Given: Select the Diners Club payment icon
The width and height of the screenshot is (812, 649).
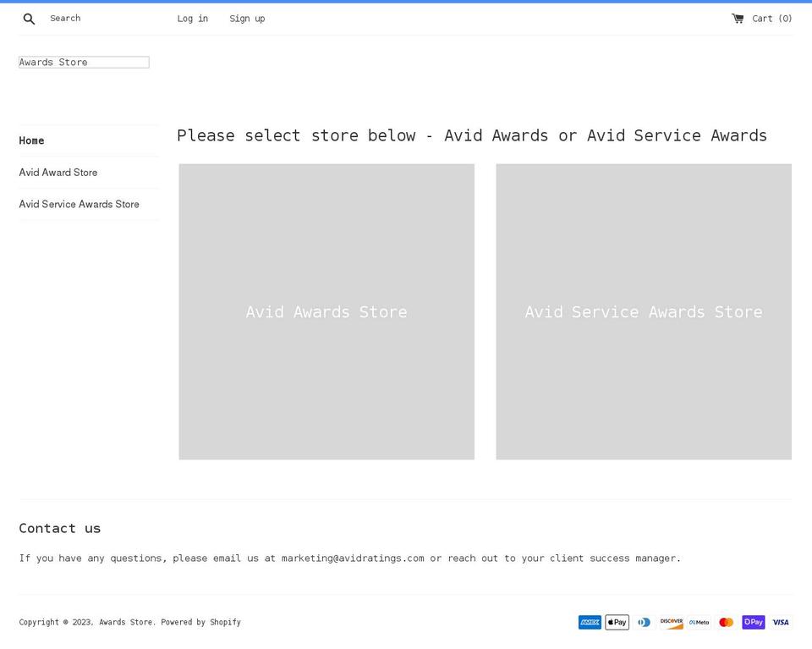Looking at the screenshot, I should [645, 622].
